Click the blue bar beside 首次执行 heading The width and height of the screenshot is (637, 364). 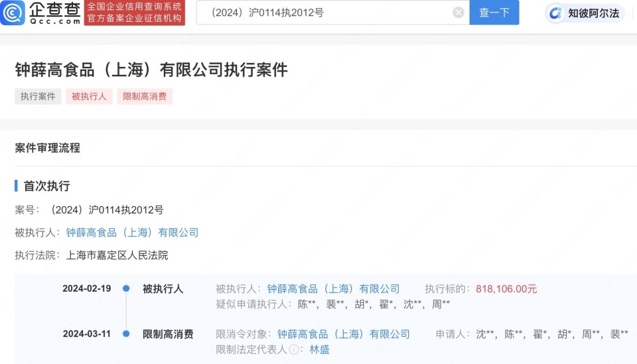(x=17, y=186)
